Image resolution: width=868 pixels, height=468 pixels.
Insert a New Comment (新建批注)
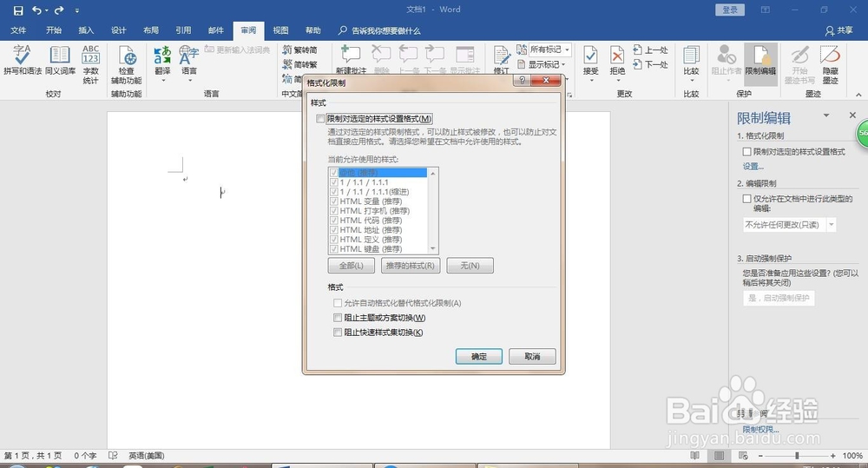[351, 59]
